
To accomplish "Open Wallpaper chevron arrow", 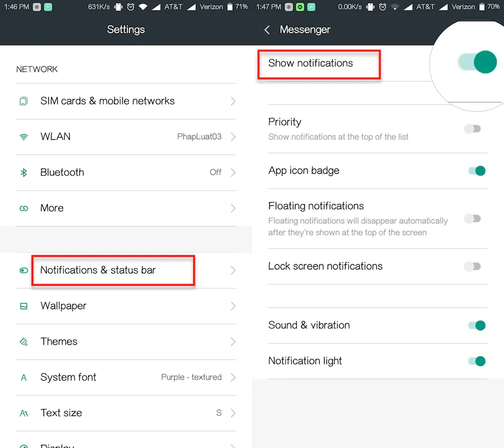I will [x=233, y=306].
